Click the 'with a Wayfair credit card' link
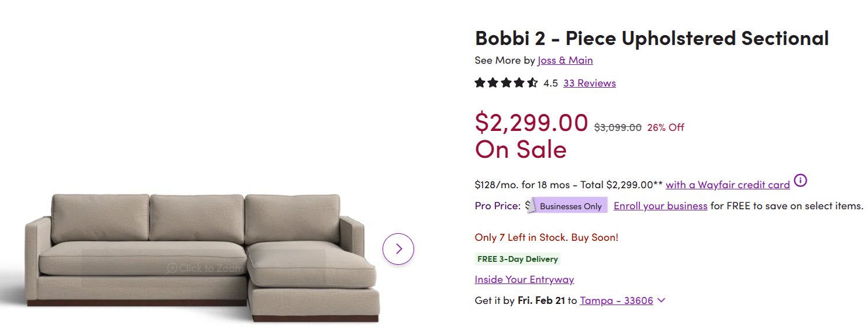The height and width of the screenshot is (332, 868). pos(728,185)
